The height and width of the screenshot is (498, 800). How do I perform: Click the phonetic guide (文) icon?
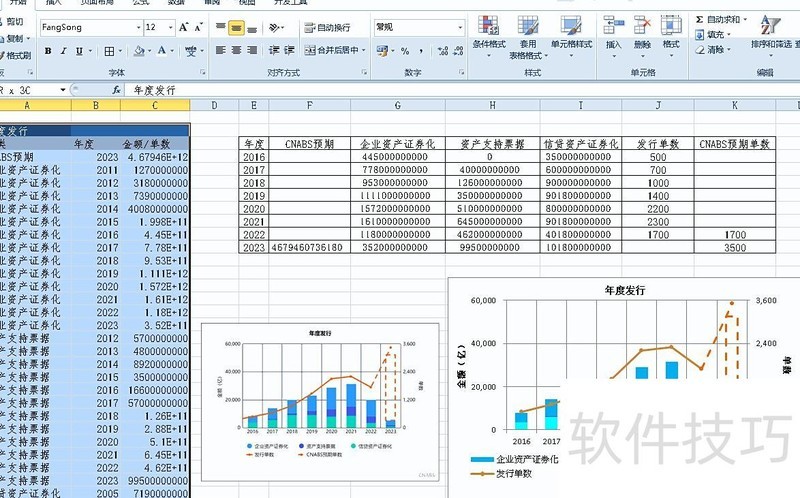190,51
